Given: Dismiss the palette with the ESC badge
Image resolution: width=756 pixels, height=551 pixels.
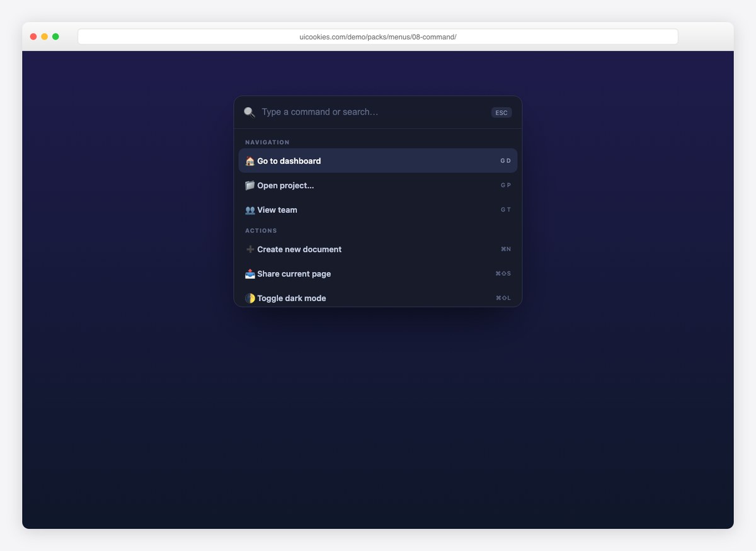Looking at the screenshot, I should coord(501,113).
